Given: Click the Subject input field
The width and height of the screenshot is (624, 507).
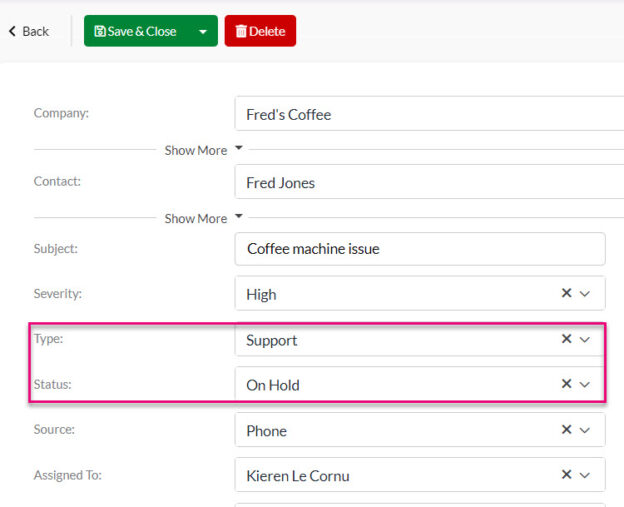Looking at the screenshot, I should tap(420, 249).
